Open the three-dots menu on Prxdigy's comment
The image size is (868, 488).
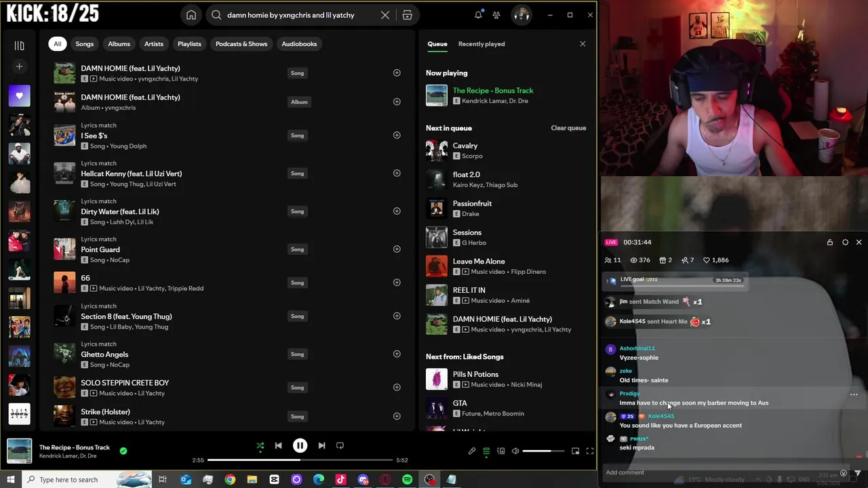pos(854,394)
